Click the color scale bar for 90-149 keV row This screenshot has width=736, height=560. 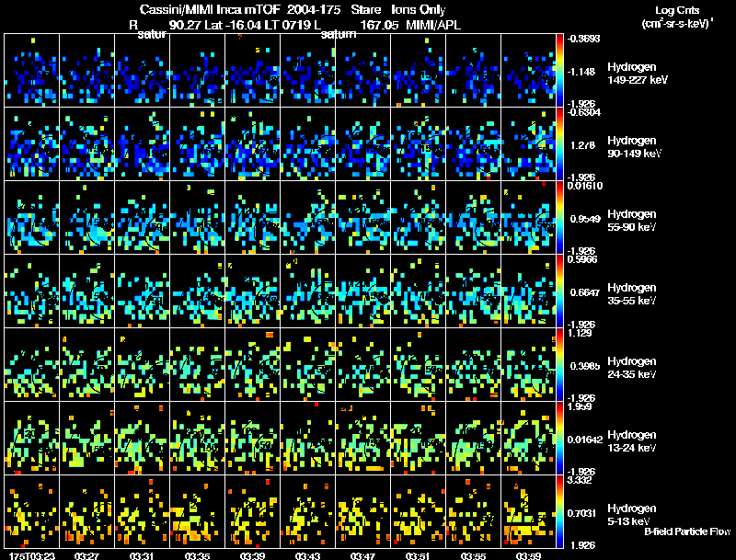[x=559, y=144]
